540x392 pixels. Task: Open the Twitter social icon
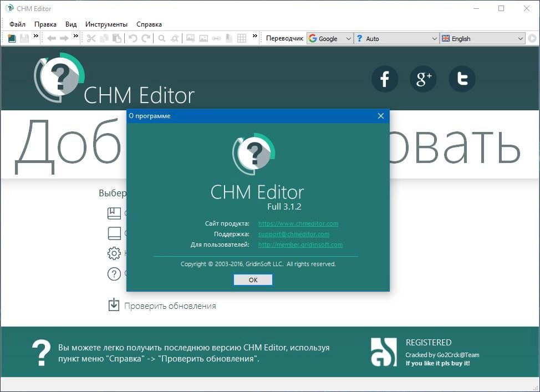coord(462,79)
